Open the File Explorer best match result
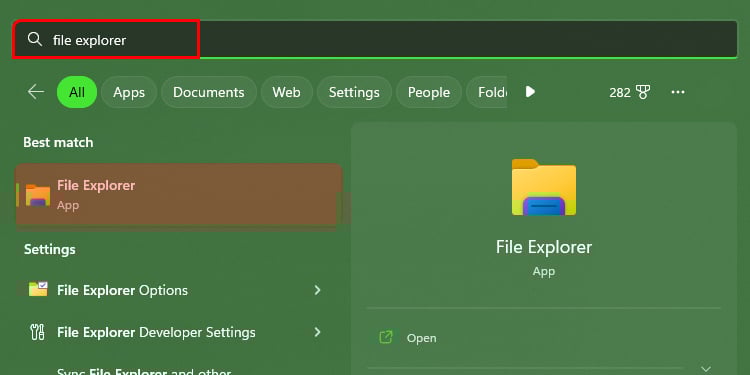This screenshot has height=375, width=750. 179,195
